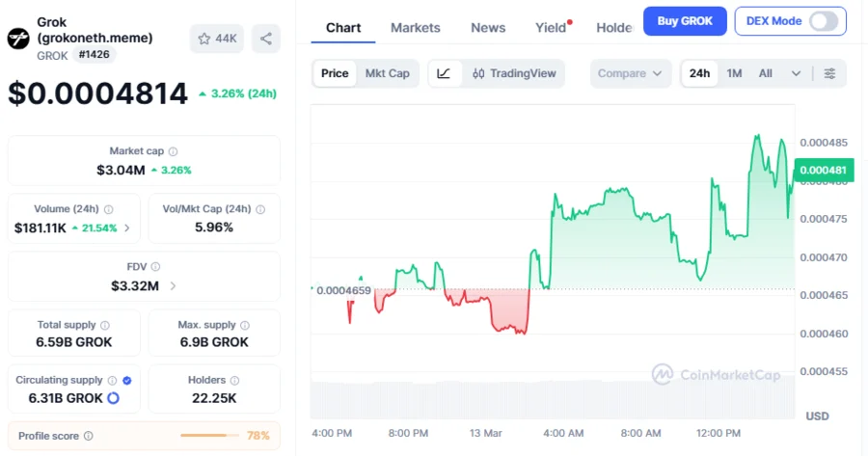Select the 1M time range
Screen dimensions: 868x456
(734, 73)
